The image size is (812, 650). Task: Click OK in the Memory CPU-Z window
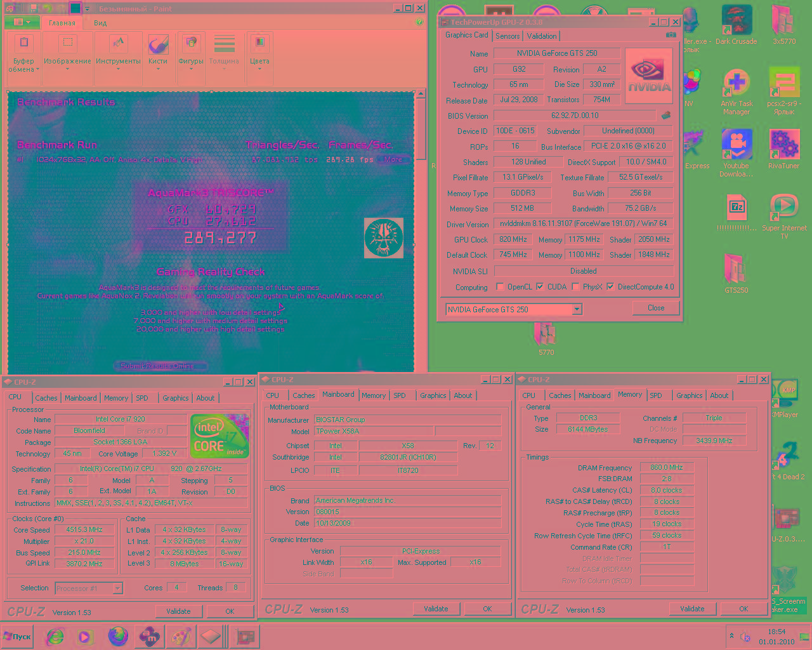click(743, 609)
